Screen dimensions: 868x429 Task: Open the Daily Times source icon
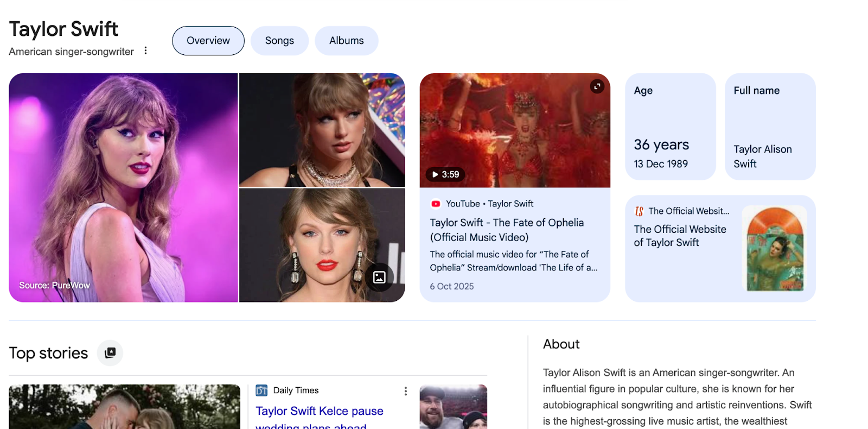(261, 390)
